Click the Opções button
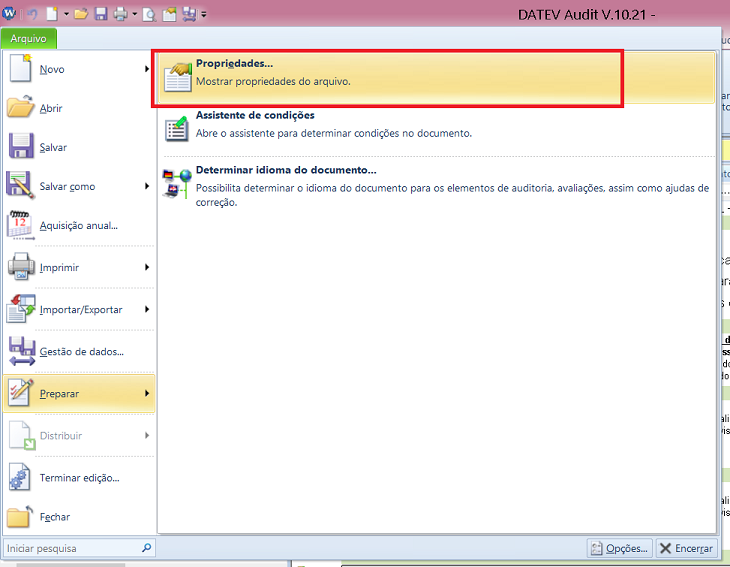 tap(620, 548)
